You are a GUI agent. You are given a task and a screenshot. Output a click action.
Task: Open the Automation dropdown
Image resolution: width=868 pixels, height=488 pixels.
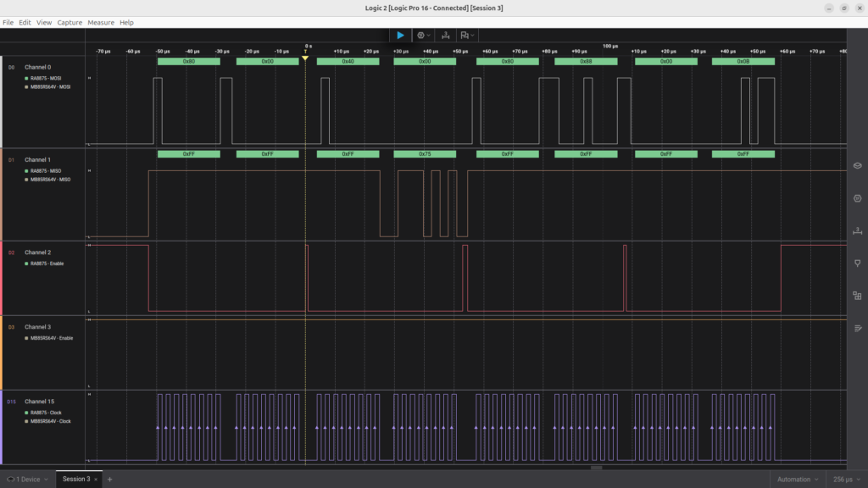pos(798,480)
